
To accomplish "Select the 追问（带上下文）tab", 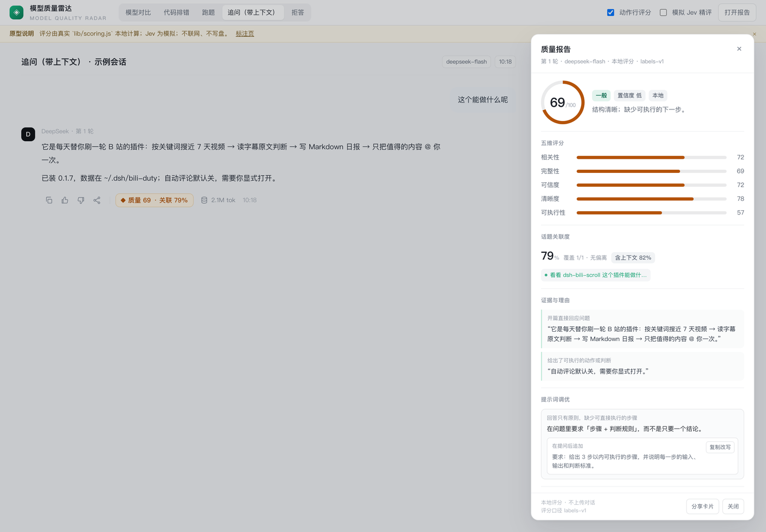I will (253, 13).
